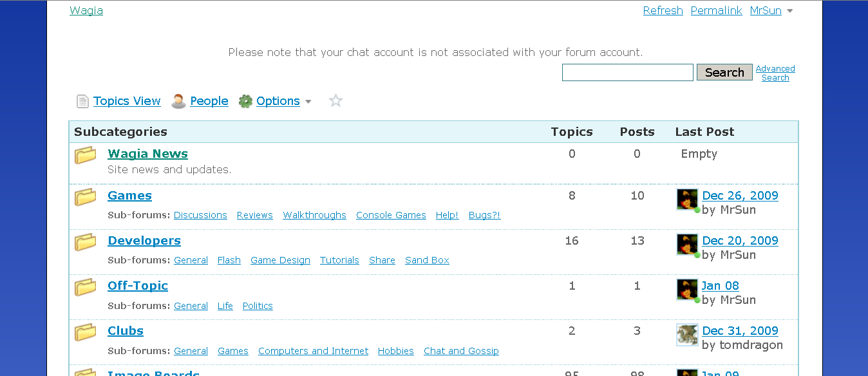The image size is (868, 376).
Task: Click the Games folder icon
Action: coord(86,197)
